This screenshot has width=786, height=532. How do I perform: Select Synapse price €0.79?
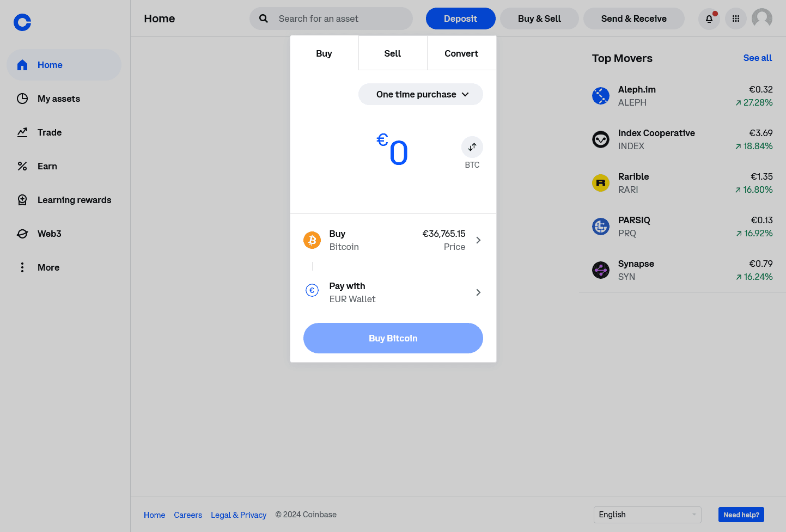761,264
